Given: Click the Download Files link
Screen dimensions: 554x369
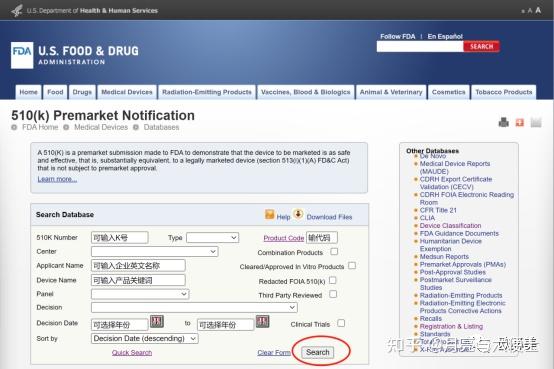Looking at the screenshot, I should [x=329, y=217].
